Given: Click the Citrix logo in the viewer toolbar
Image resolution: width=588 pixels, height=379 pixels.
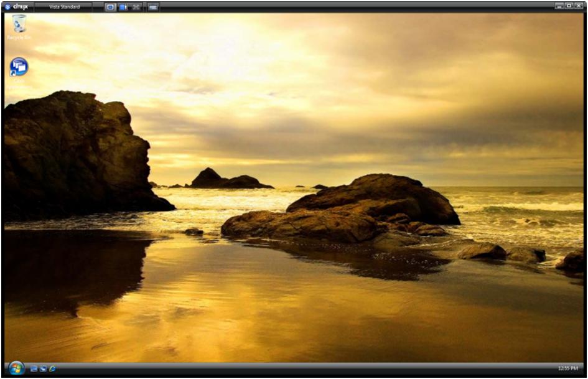Looking at the screenshot, I should click(16, 6).
